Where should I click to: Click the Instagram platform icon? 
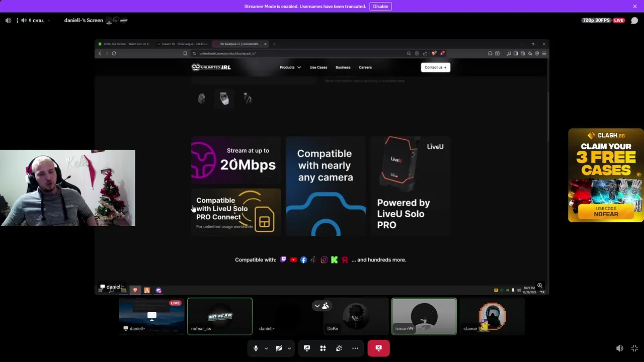point(324,260)
